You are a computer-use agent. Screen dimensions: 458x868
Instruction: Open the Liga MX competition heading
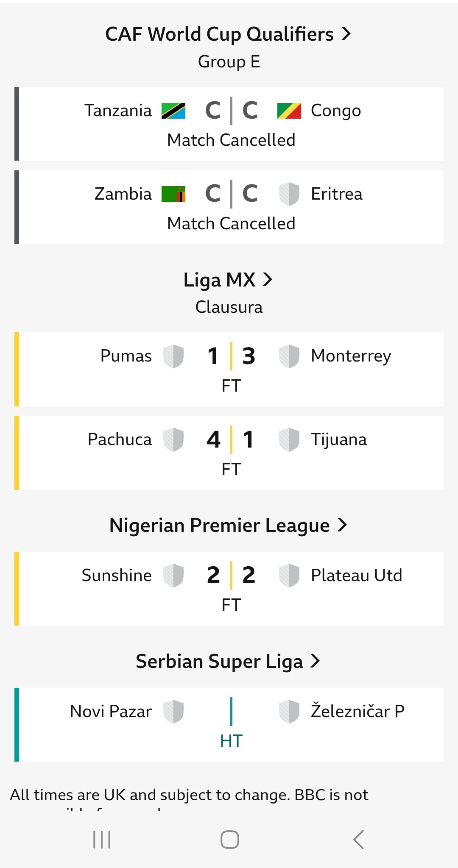coord(219,280)
